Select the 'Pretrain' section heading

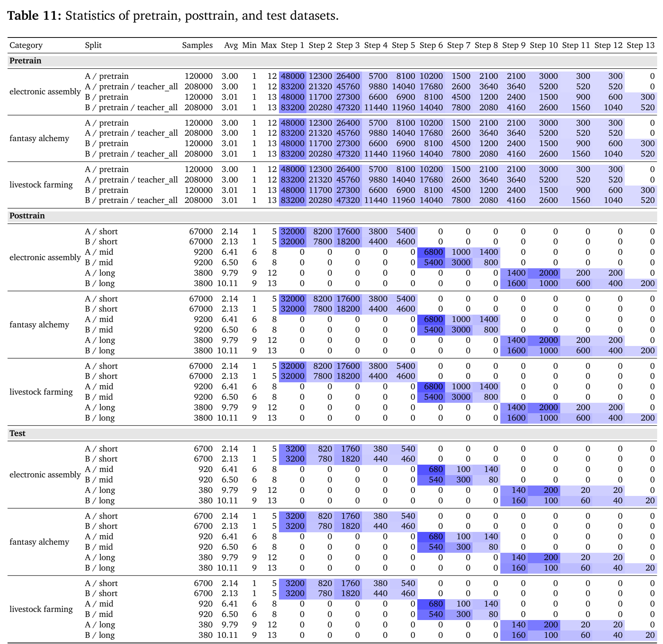click(25, 61)
